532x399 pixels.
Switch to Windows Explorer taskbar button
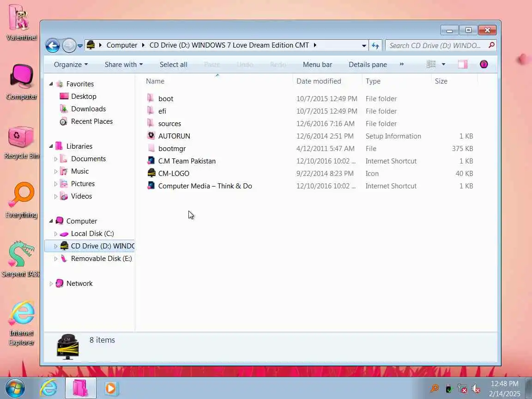tap(80, 388)
